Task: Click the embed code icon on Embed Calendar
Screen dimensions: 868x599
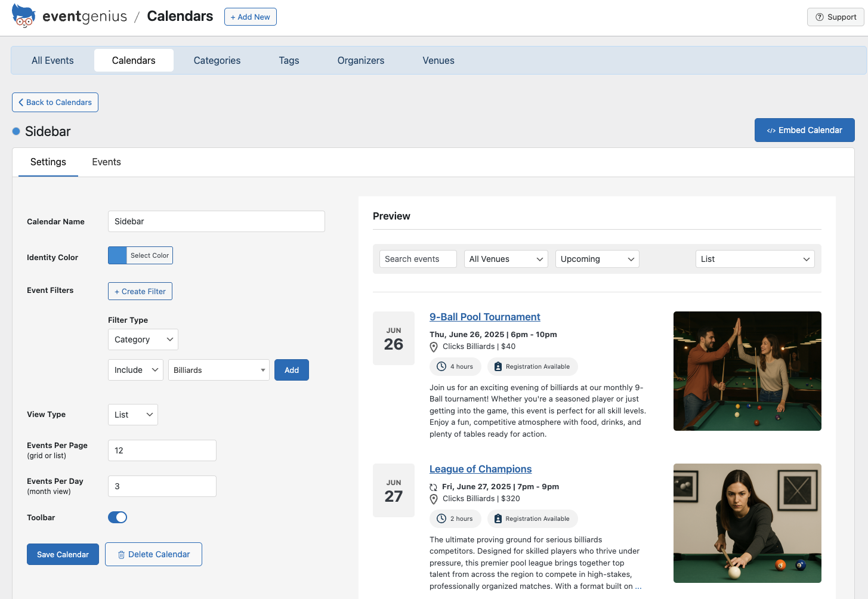Action: (x=771, y=131)
